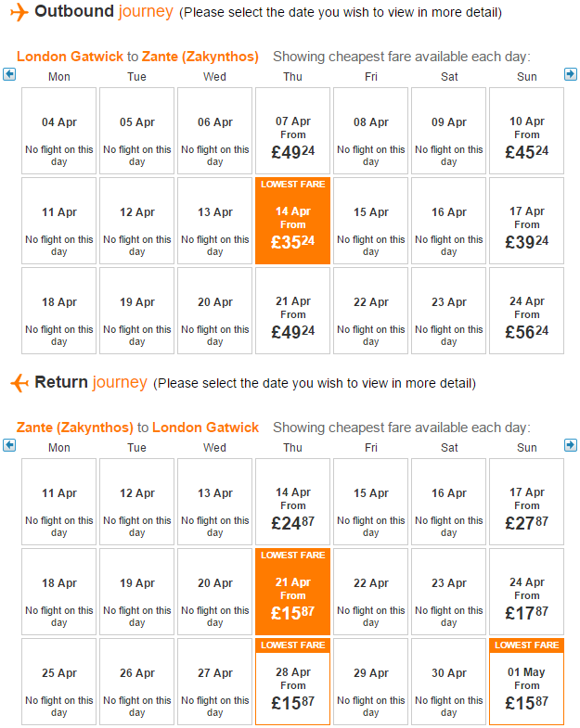This screenshot has width=580, height=728.
Task: Select return 24 Apr £17.87 fare
Action: pos(526,592)
